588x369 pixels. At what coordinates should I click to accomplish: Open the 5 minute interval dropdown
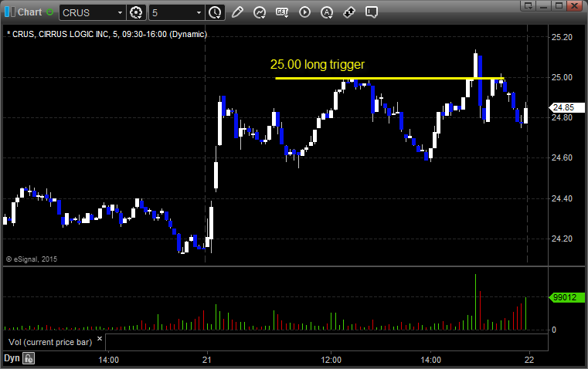point(199,12)
